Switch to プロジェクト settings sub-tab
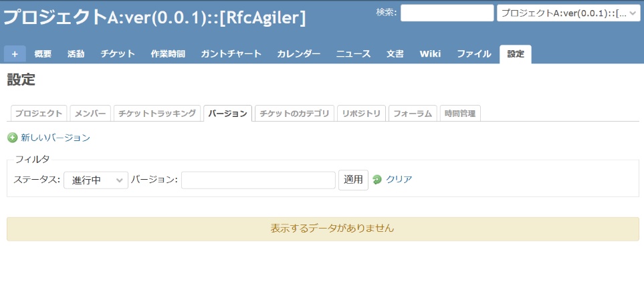 (39, 114)
